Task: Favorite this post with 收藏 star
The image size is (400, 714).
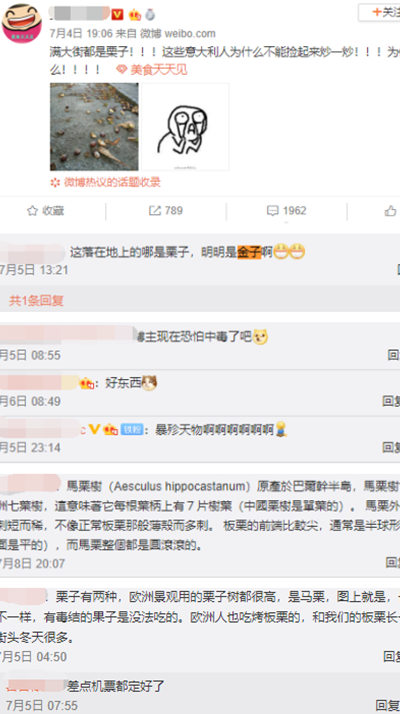Action: tap(46, 211)
